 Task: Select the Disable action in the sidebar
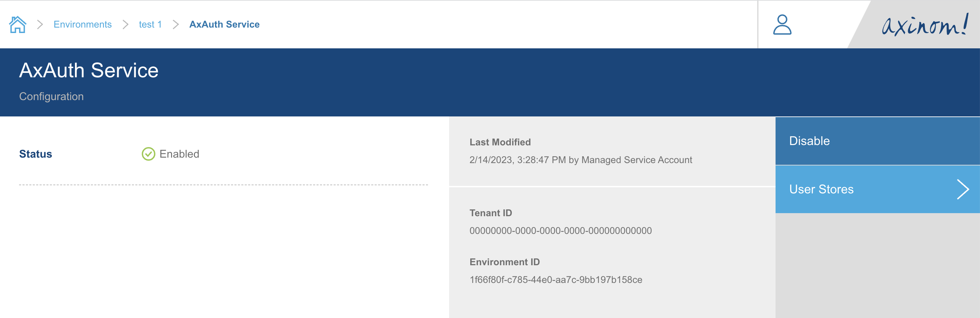810,141
